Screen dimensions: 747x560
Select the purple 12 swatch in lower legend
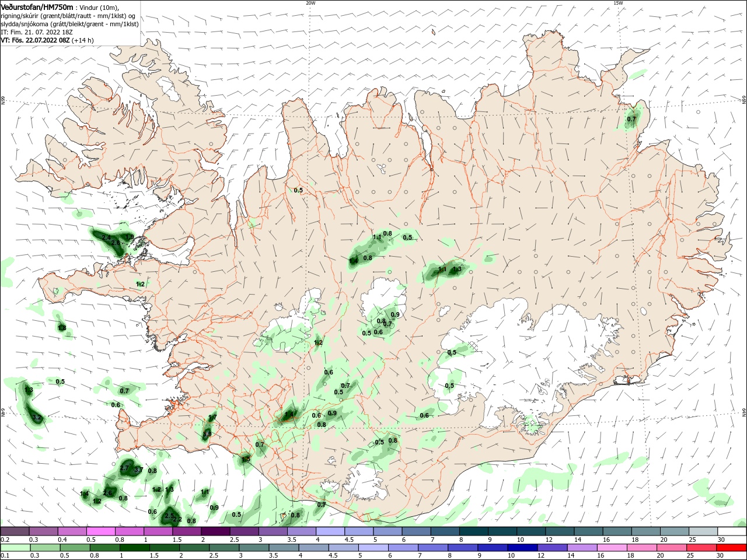tap(551, 548)
